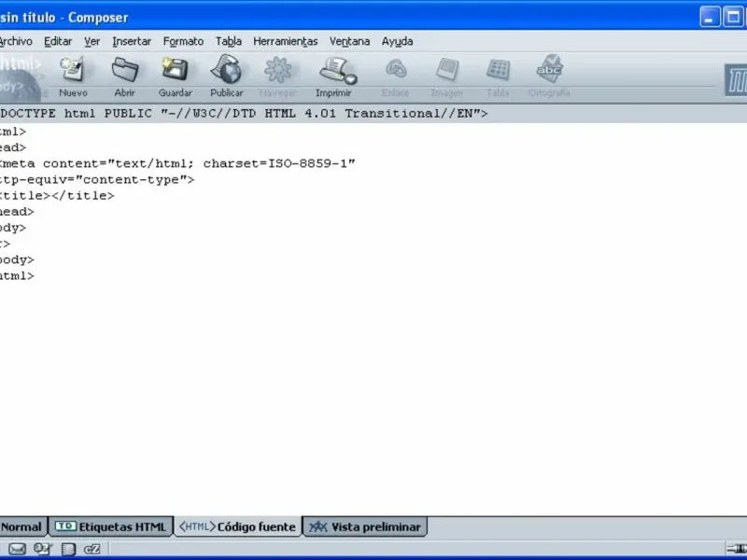Open the Ver menu
The width and height of the screenshot is (747, 560).
click(x=92, y=41)
